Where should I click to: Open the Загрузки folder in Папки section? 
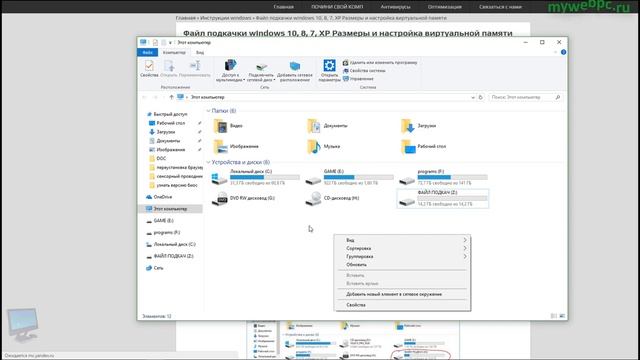419,126
